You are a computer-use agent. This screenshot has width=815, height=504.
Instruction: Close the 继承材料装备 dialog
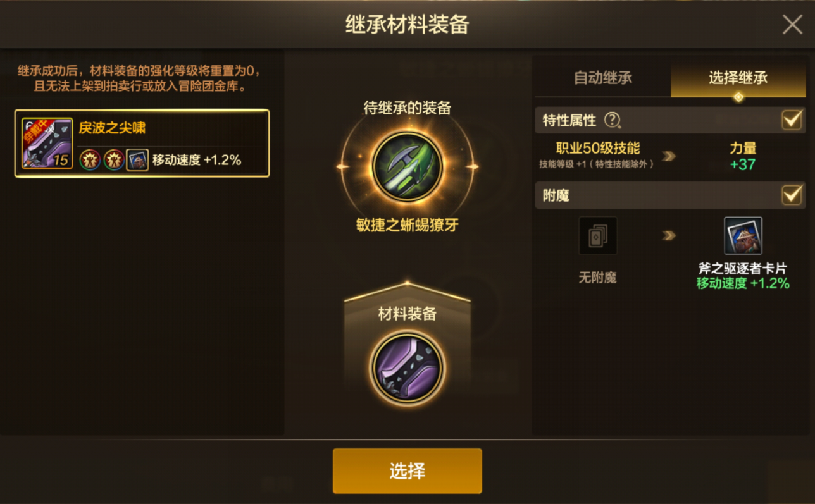[792, 25]
